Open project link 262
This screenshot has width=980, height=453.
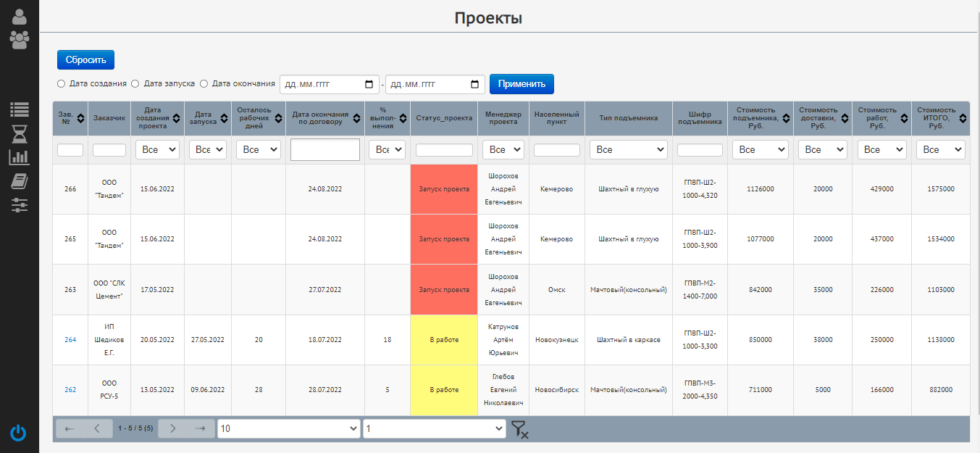point(70,389)
